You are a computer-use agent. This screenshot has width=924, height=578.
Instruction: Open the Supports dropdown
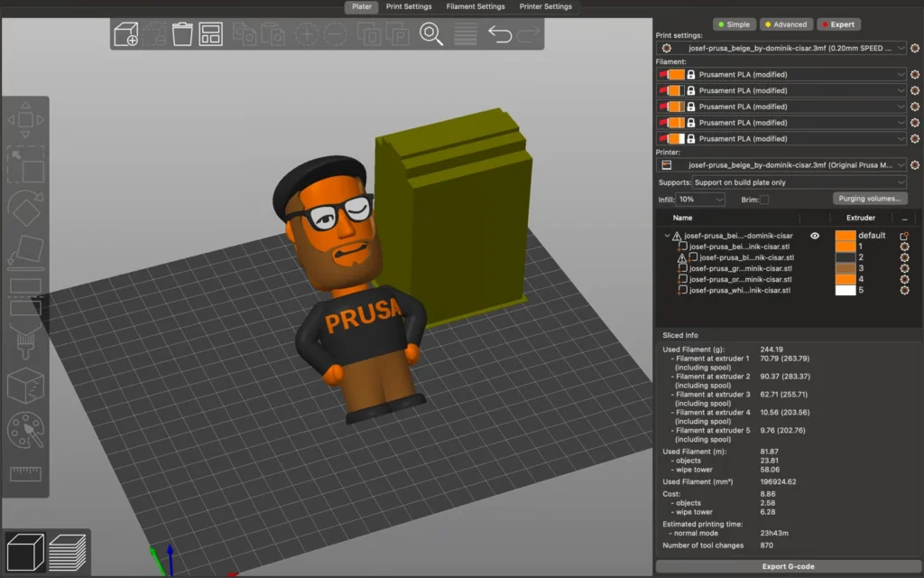pos(799,182)
